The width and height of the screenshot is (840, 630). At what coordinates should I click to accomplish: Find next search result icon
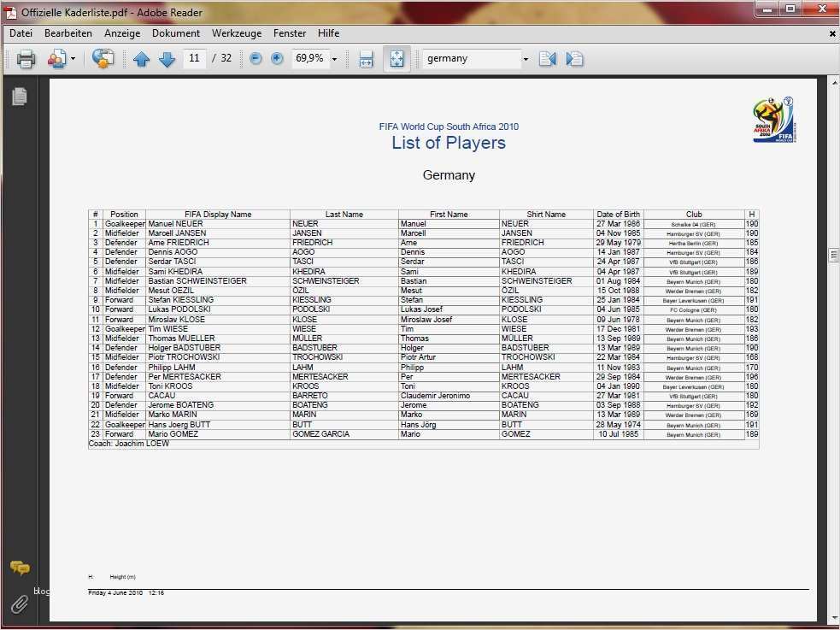(x=574, y=58)
